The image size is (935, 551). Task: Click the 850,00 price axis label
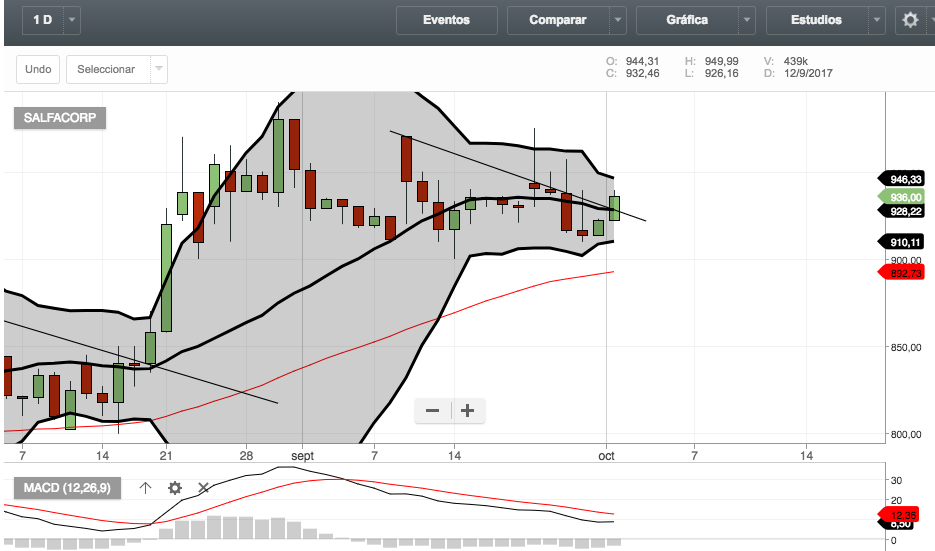pyautogui.click(x=906, y=348)
